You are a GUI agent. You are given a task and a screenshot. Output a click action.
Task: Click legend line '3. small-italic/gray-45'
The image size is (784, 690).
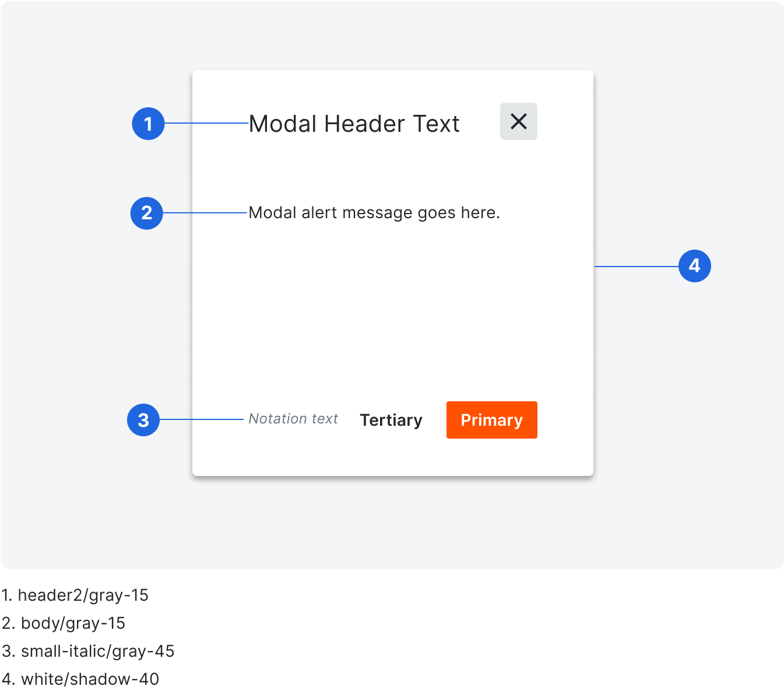(87, 651)
